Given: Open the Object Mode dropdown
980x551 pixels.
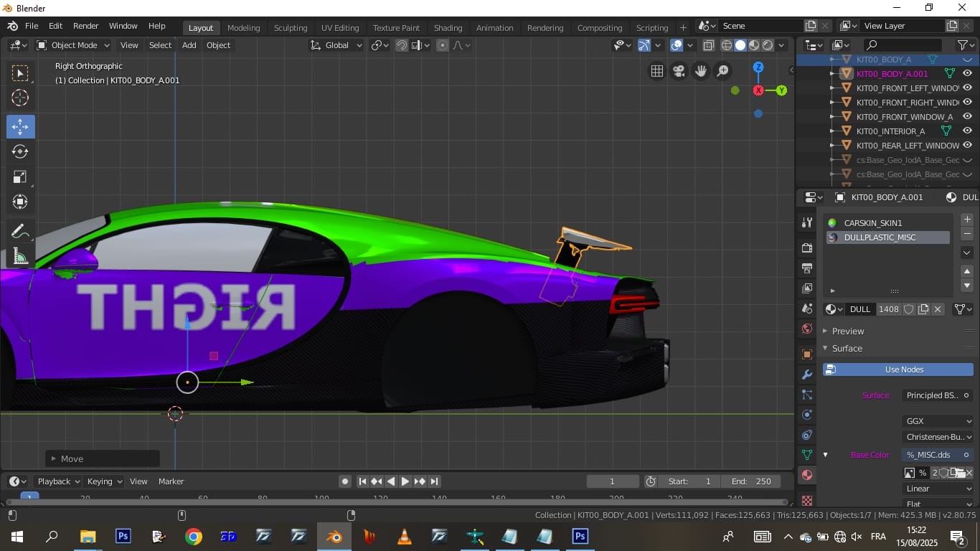Looking at the screenshot, I should pos(74,45).
